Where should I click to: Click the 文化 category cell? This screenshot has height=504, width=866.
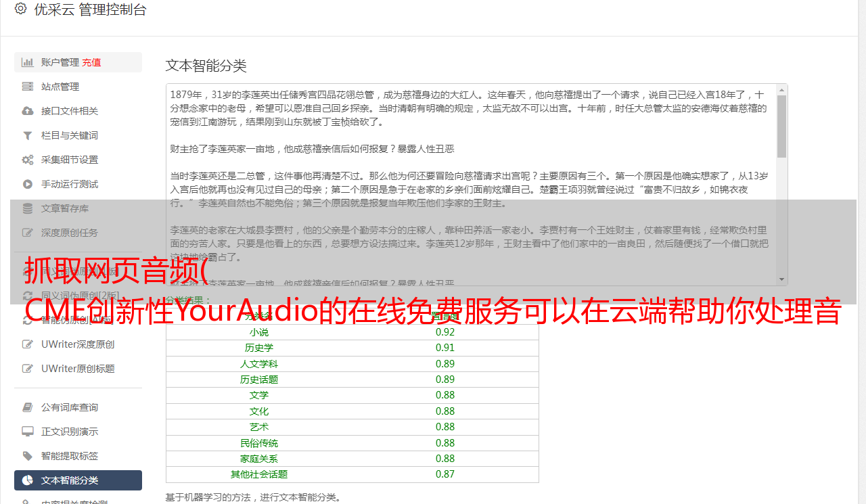[x=259, y=411]
